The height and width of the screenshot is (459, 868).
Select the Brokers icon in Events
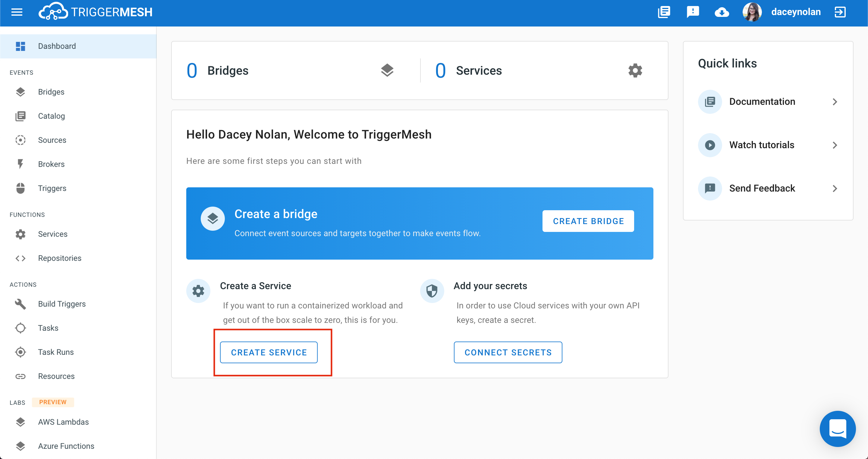pos(21,164)
